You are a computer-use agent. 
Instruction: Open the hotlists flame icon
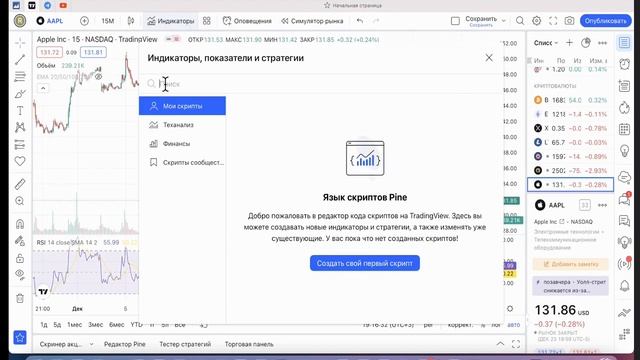pyautogui.click(x=624, y=107)
